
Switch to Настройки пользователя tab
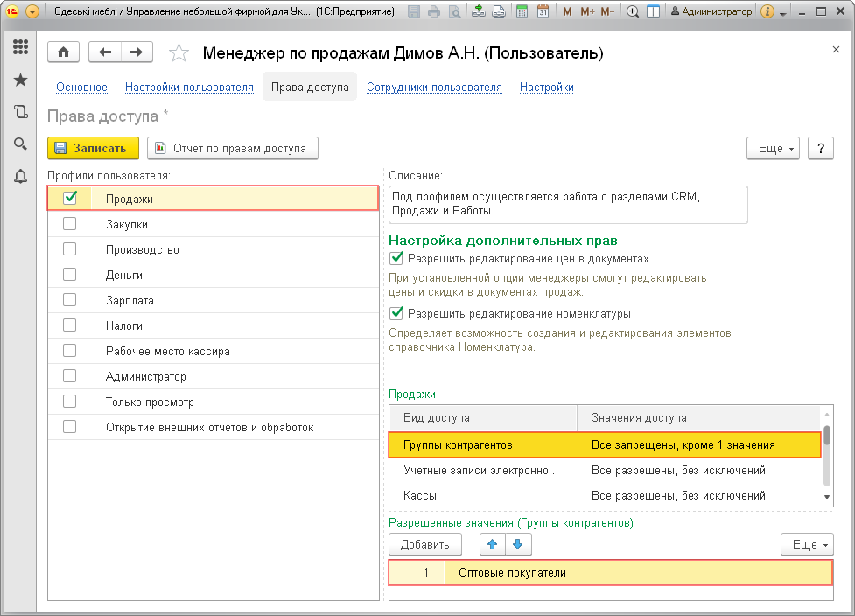189,87
